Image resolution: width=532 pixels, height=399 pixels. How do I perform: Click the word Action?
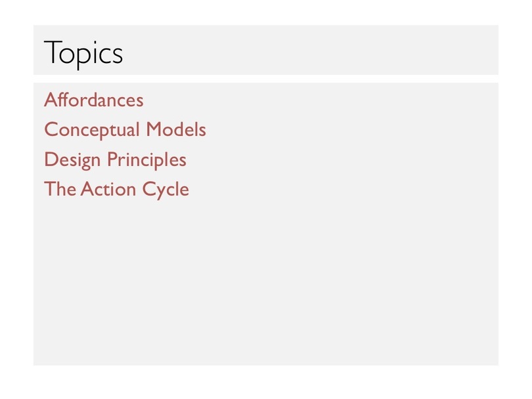click(x=108, y=189)
